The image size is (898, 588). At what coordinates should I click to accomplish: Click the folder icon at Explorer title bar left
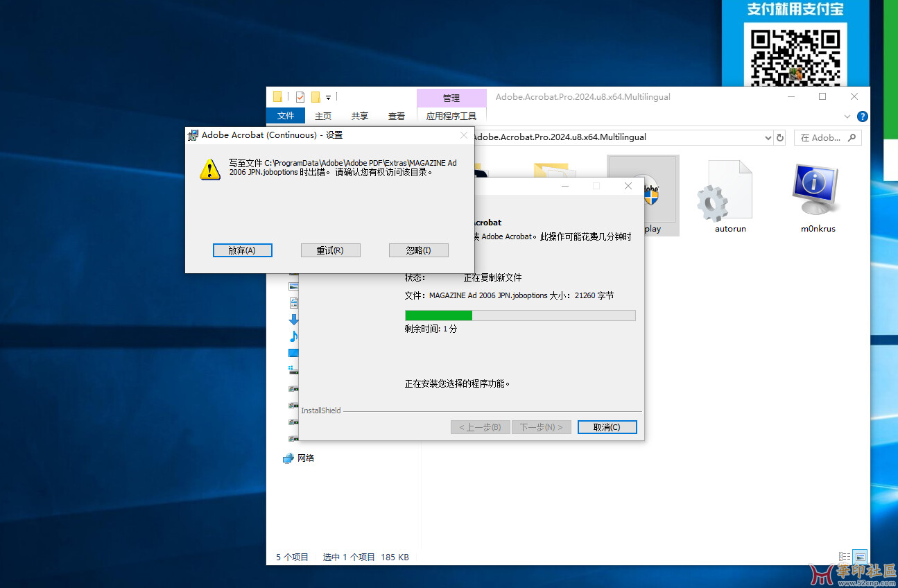point(277,97)
